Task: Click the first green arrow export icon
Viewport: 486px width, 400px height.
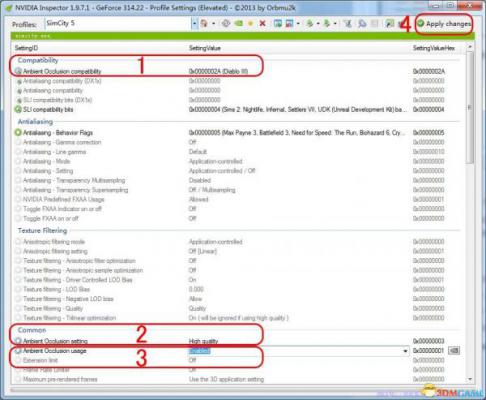Action: coord(310,23)
